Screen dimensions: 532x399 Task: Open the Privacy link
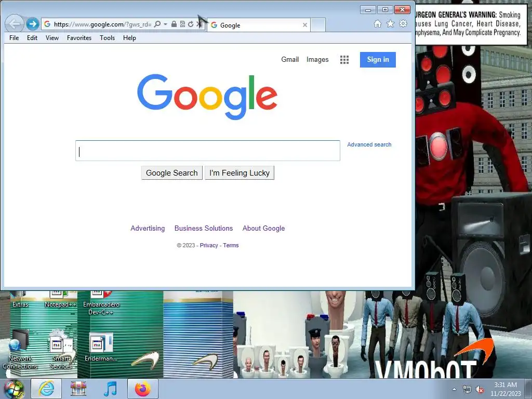tap(209, 245)
